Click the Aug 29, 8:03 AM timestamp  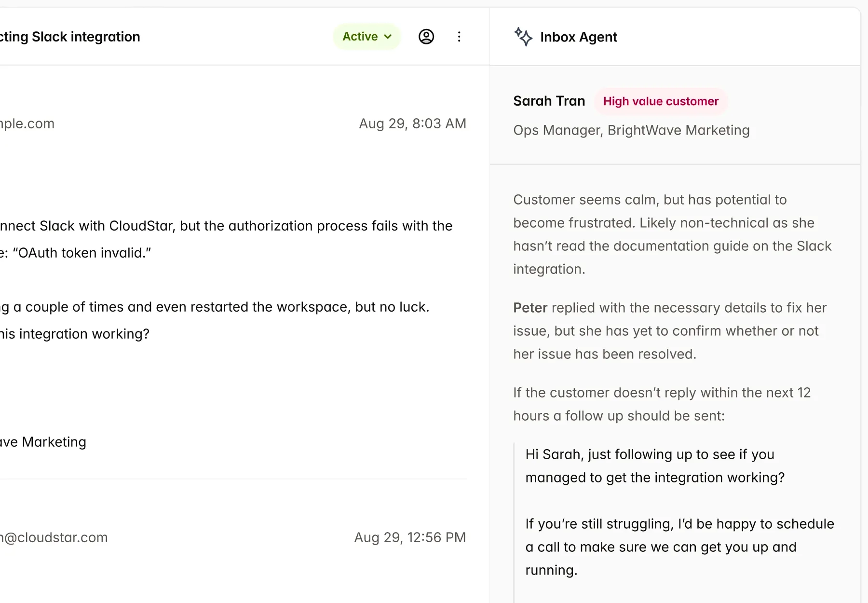point(412,123)
